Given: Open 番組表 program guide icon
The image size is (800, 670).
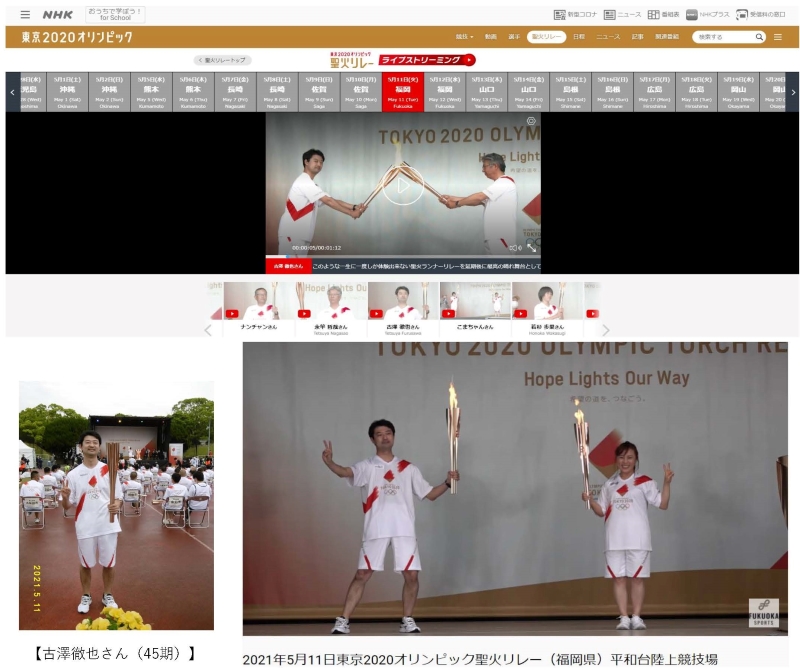Looking at the screenshot, I should click(x=662, y=15).
